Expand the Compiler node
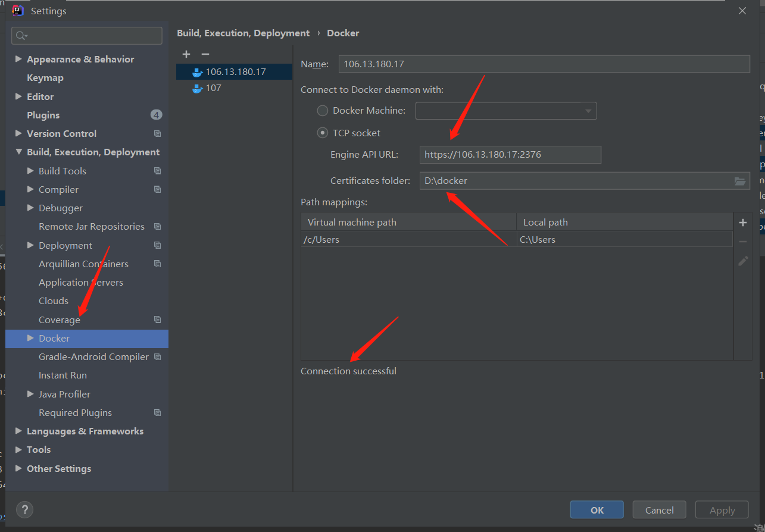This screenshot has width=765, height=532. [x=30, y=189]
